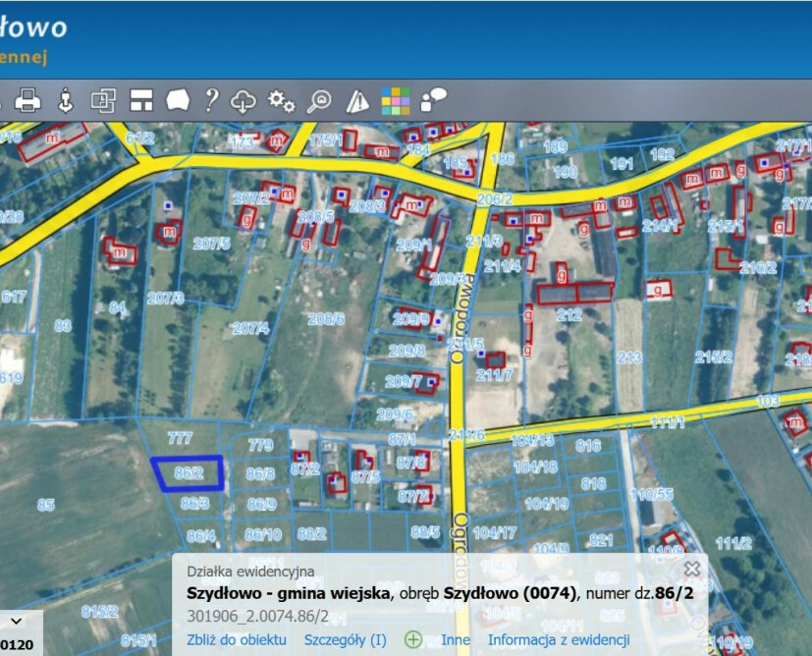Click parcel label 104/17
Viewport: 812px width, 656px height.
click(495, 532)
